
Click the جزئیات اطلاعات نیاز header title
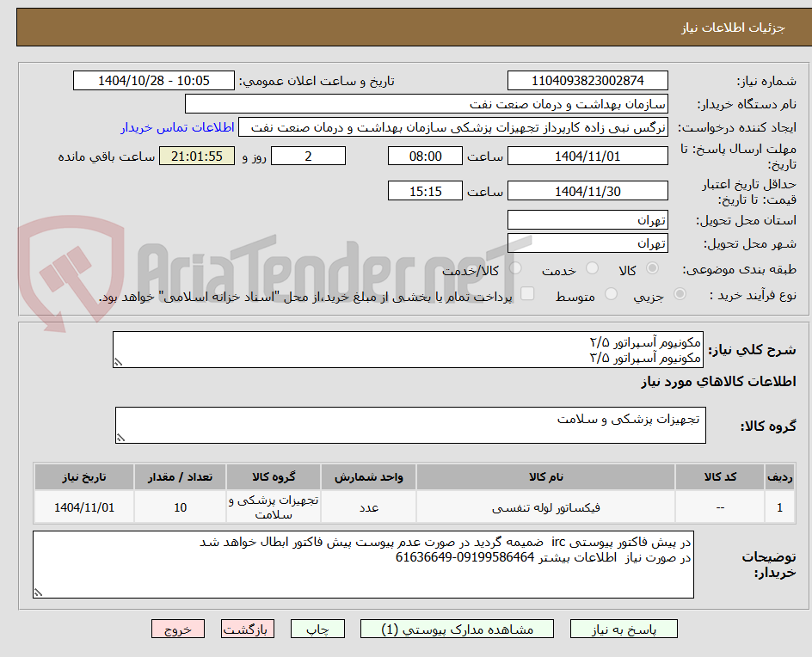[733, 28]
